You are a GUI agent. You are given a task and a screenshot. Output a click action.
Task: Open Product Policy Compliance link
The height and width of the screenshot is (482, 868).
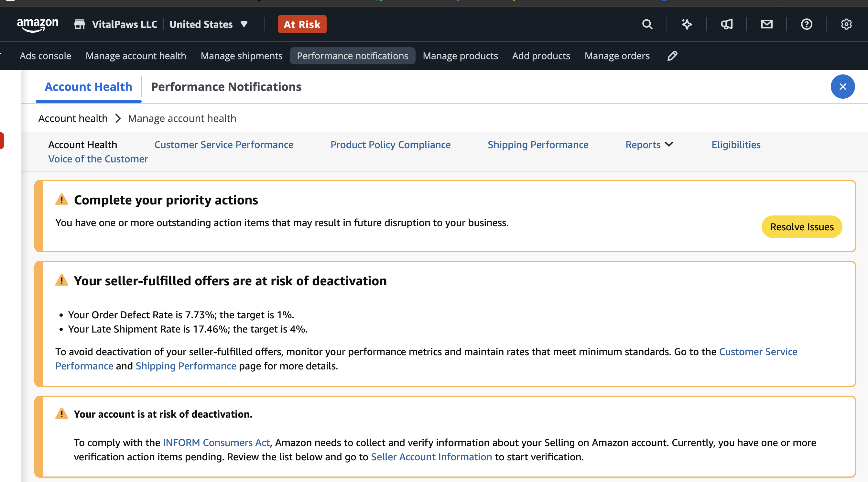click(x=390, y=145)
